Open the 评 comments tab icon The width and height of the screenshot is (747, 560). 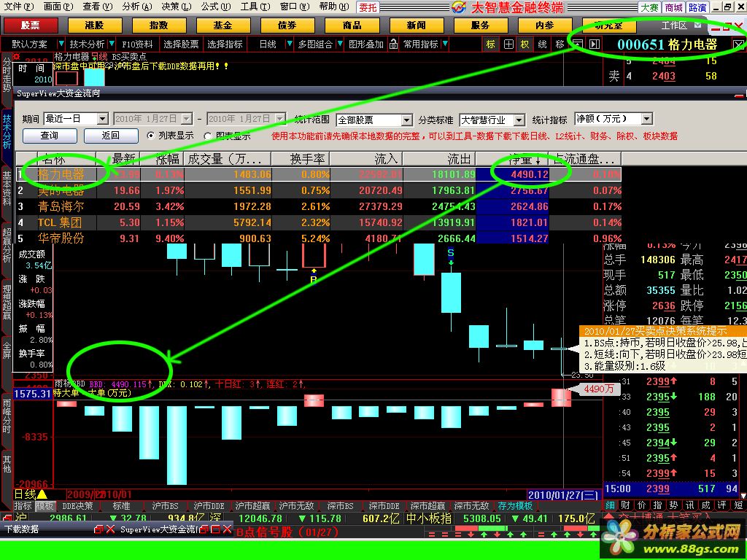point(721,505)
